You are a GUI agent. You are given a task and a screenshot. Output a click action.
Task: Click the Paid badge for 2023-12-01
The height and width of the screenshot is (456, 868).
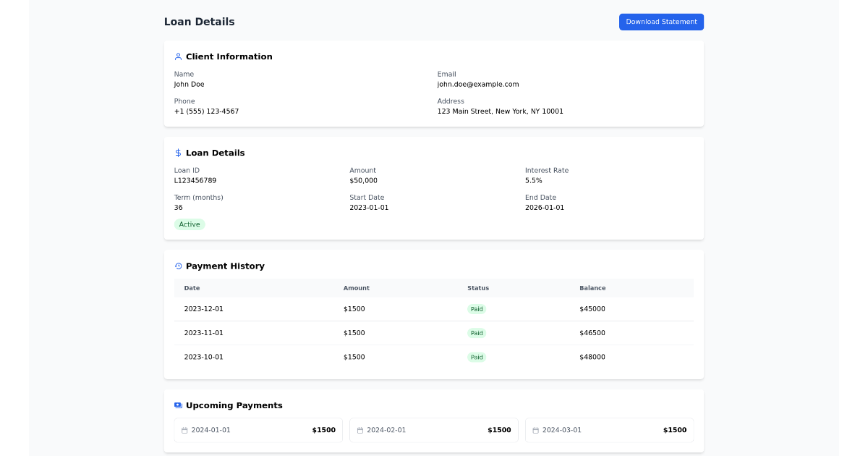[477, 308]
